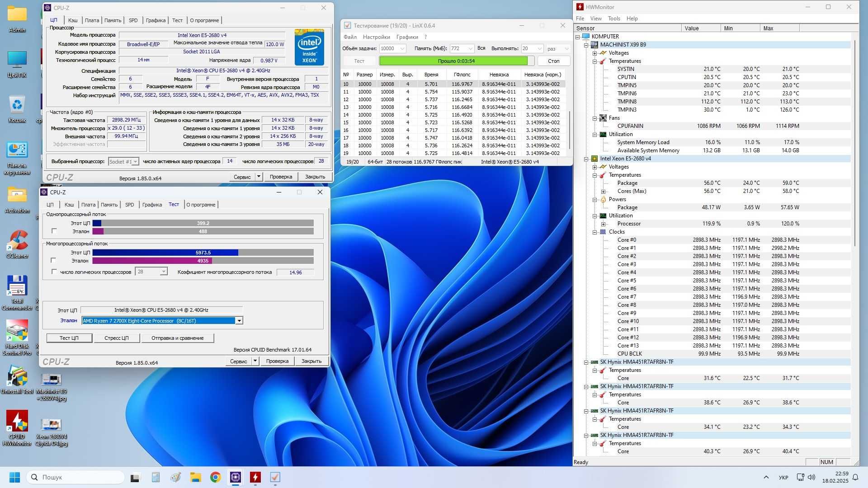
Task: Open Task View on the taskbar
Action: point(135,477)
